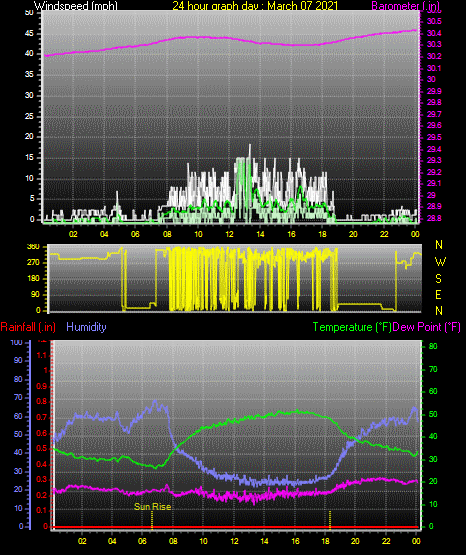Click the '29.5' barometer axis value
466x555 pixels.
(434, 137)
